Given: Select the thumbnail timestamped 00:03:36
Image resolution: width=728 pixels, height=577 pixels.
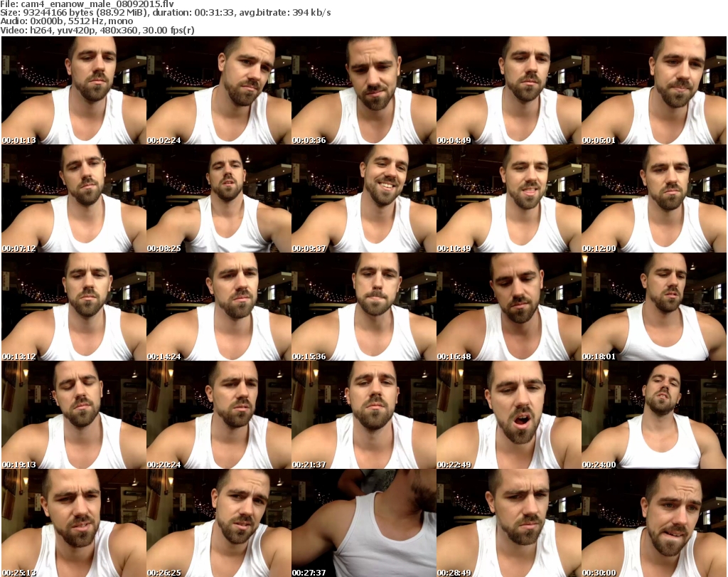Looking at the screenshot, I should click(364, 90).
